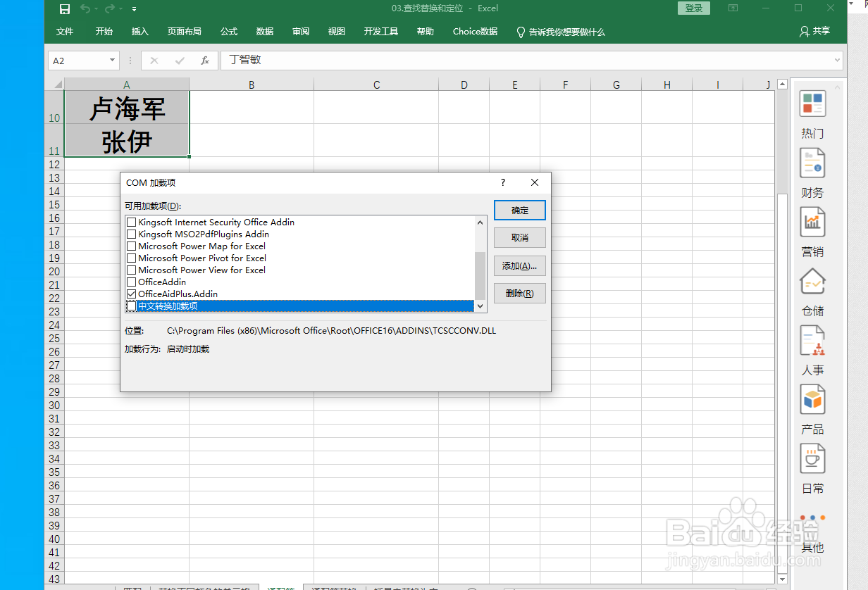Image resolution: width=868 pixels, height=590 pixels.
Task: Open the Choice数据 ribbon tab
Action: [474, 32]
